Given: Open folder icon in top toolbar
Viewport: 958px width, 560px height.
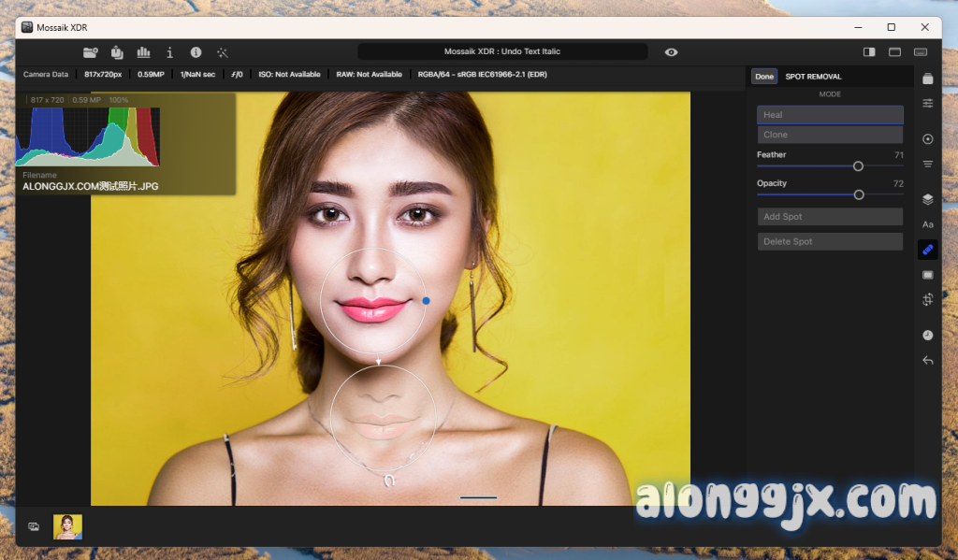Looking at the screenshot, I should pos(91,52).
